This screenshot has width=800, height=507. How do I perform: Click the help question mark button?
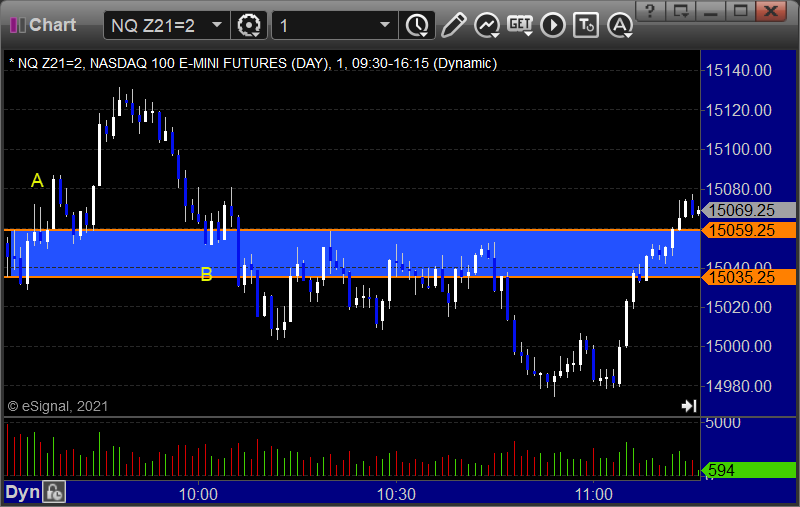pos(649,11)
